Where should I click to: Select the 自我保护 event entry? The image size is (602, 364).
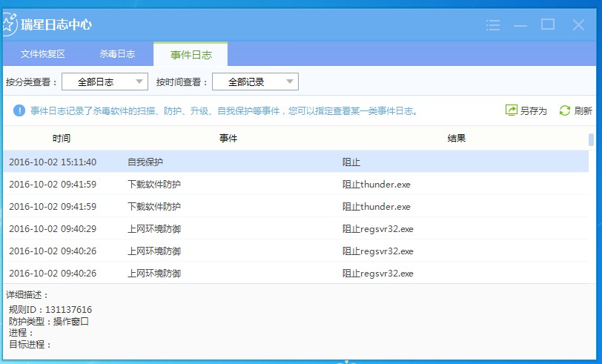click(145, 162)
